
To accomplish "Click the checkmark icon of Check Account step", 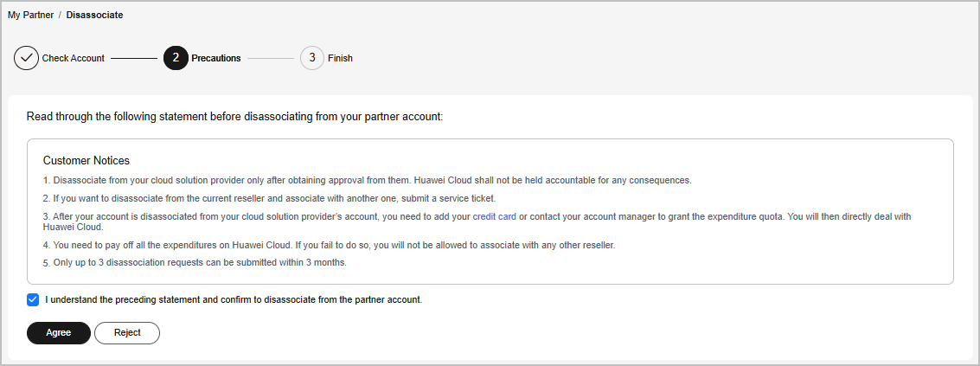I will (x=26, y=58).
